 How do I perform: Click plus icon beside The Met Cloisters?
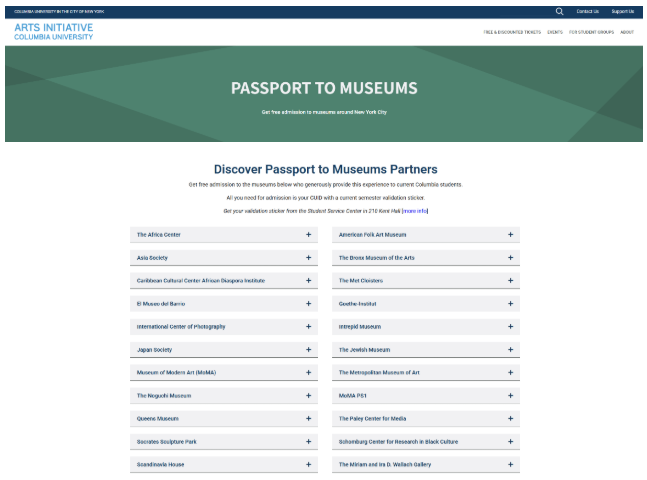pyautogui.click(x=510, y=281)
